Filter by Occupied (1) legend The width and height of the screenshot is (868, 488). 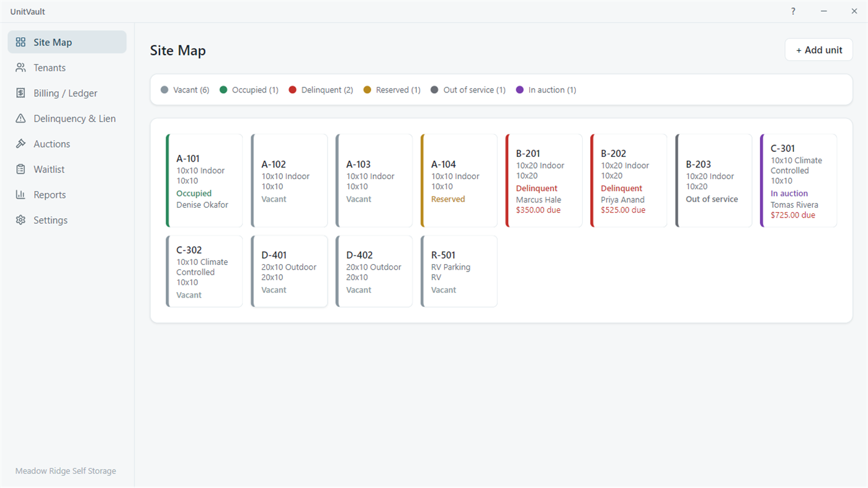(x=249, y=90)
